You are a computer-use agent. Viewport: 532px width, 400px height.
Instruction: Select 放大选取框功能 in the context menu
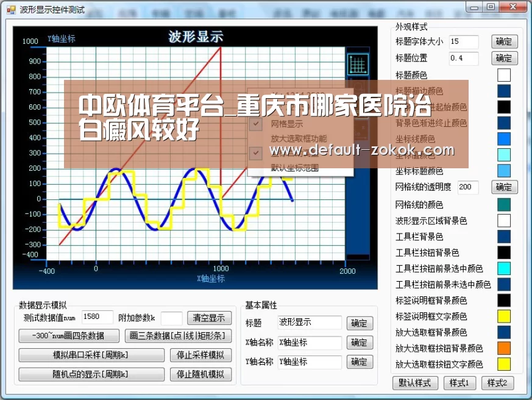coord(299,138)
